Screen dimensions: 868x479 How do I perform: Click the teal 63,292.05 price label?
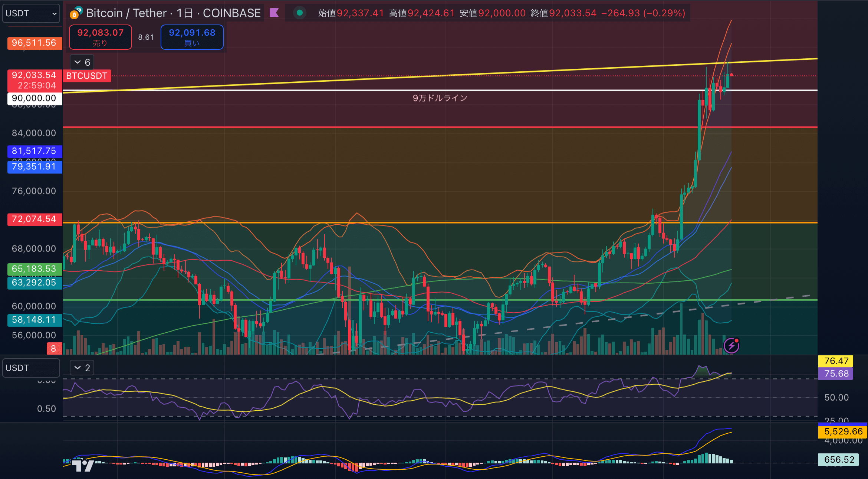[x=34, y=283]
